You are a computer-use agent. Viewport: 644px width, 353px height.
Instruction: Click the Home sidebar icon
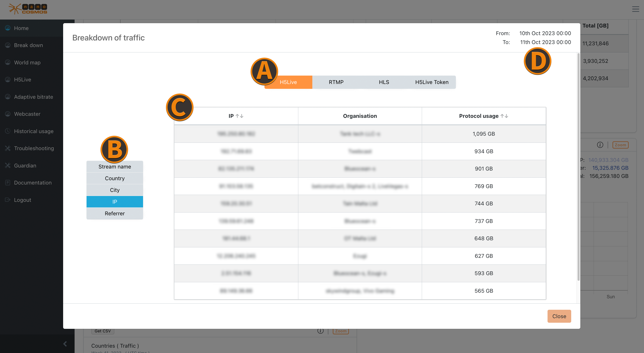point(8,28)
